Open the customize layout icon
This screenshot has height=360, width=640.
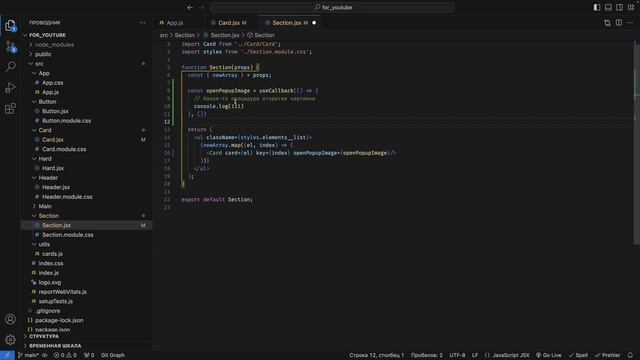pyautogui.click(x=631, y=7)
